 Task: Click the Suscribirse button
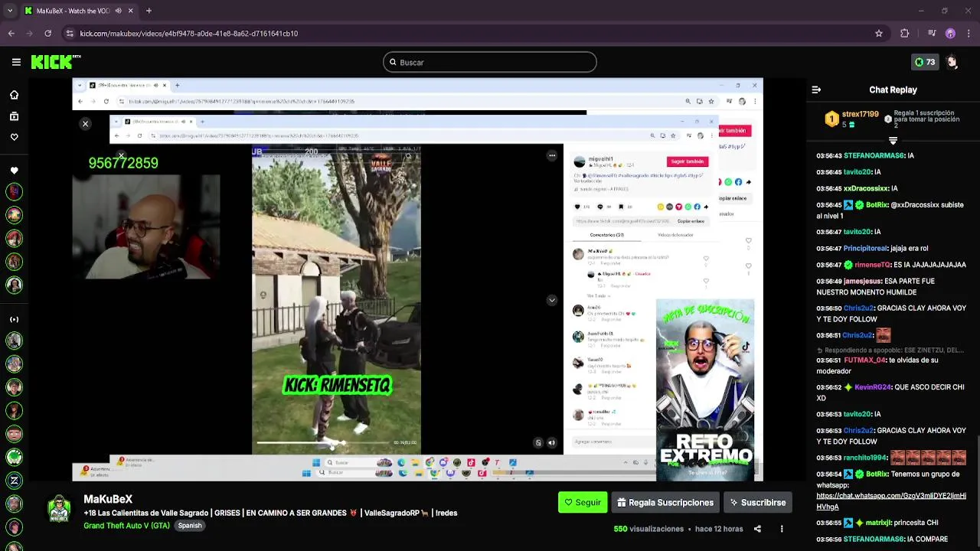pyautogui.click(x=758, y=503)
